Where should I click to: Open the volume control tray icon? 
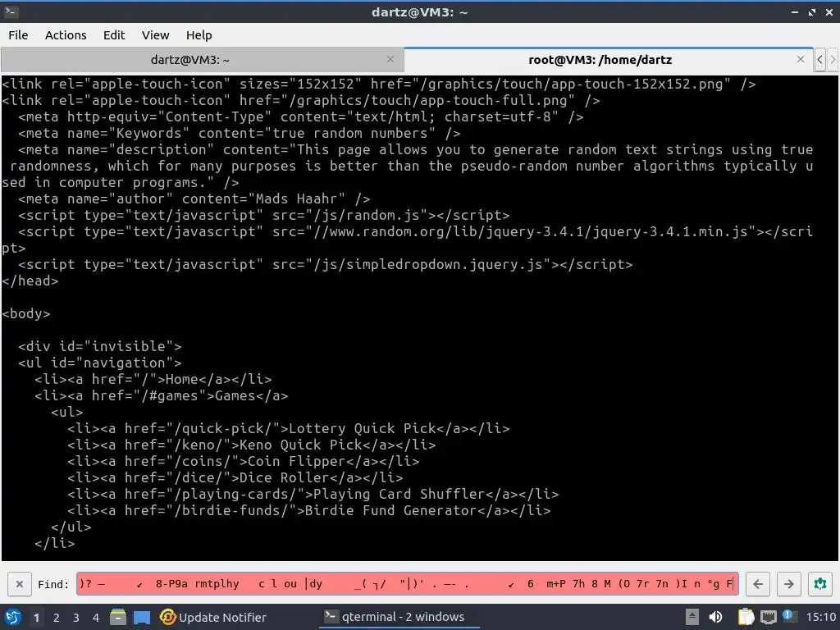coord(715,617)
